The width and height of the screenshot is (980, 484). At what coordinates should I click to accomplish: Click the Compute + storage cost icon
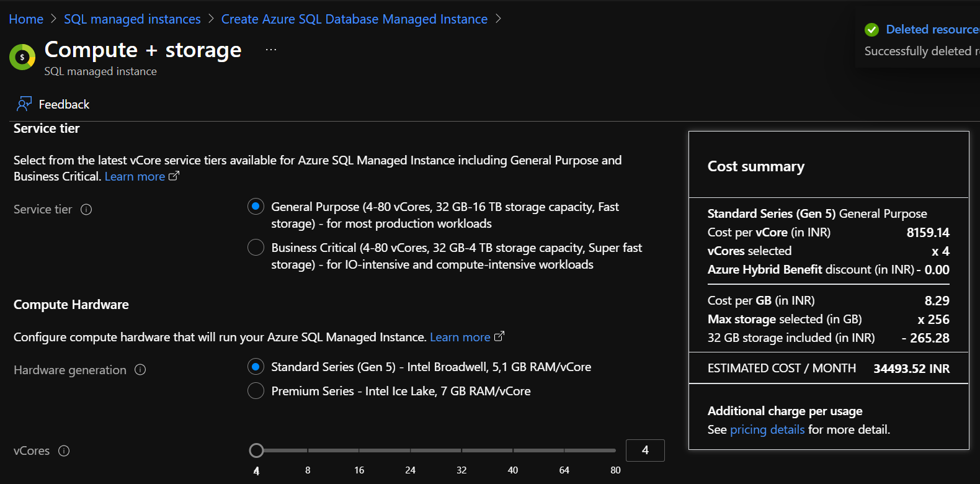point(22,57)
